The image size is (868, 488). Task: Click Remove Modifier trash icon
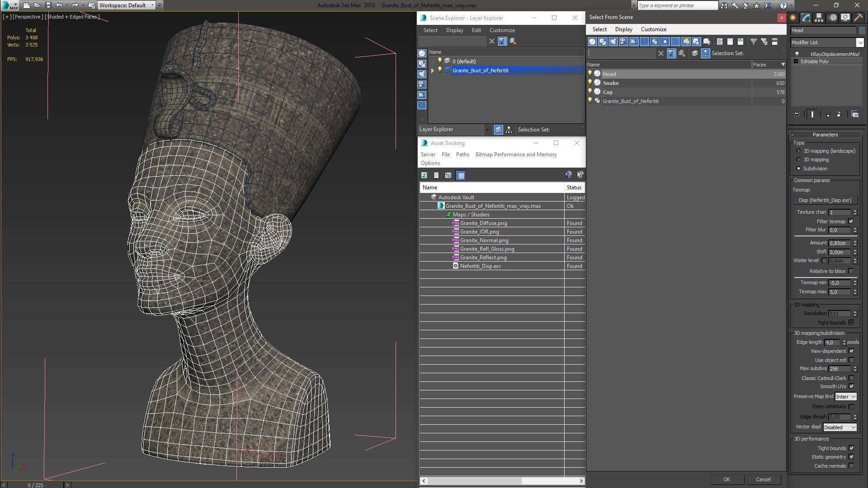pos(839,114)
